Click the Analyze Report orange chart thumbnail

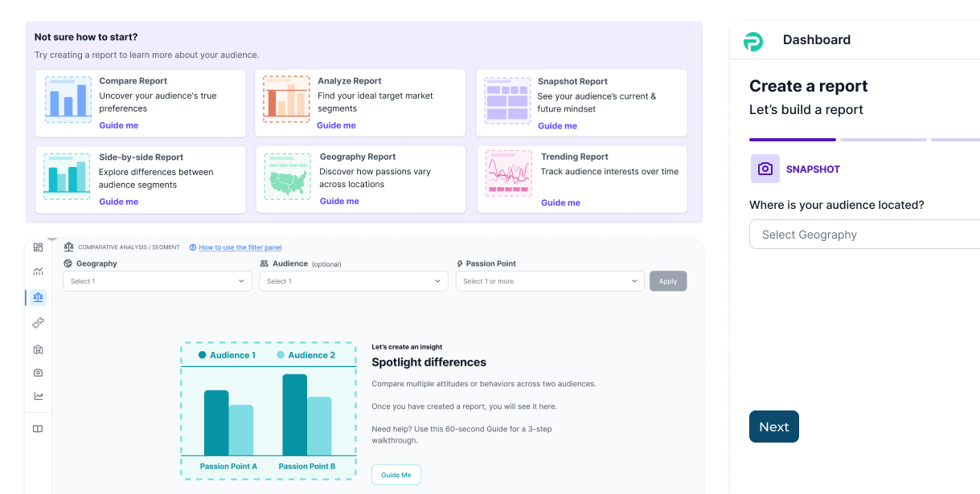pos(286,100)
